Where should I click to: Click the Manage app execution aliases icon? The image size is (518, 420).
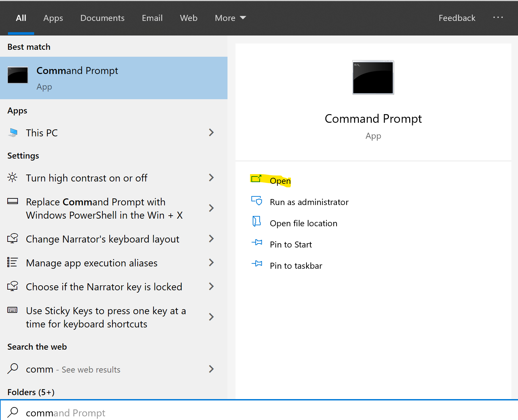13,262
